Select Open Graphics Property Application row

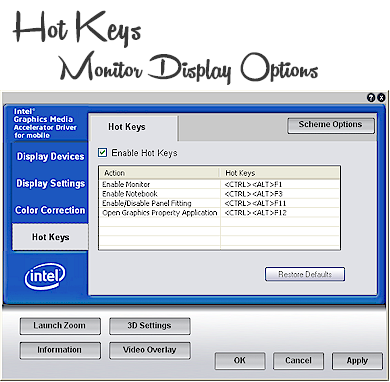[219, 213]
